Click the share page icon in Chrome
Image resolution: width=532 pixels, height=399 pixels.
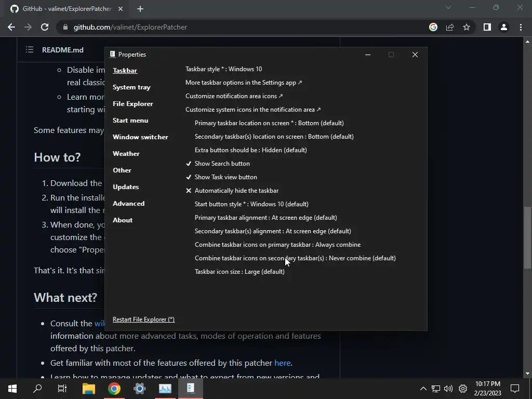click(450, 27)
